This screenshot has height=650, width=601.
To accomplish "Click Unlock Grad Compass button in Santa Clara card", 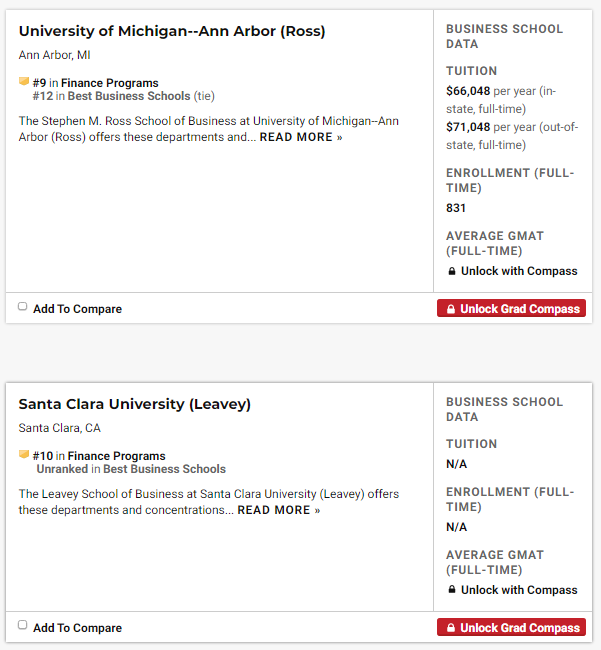I will pos(511,628).
